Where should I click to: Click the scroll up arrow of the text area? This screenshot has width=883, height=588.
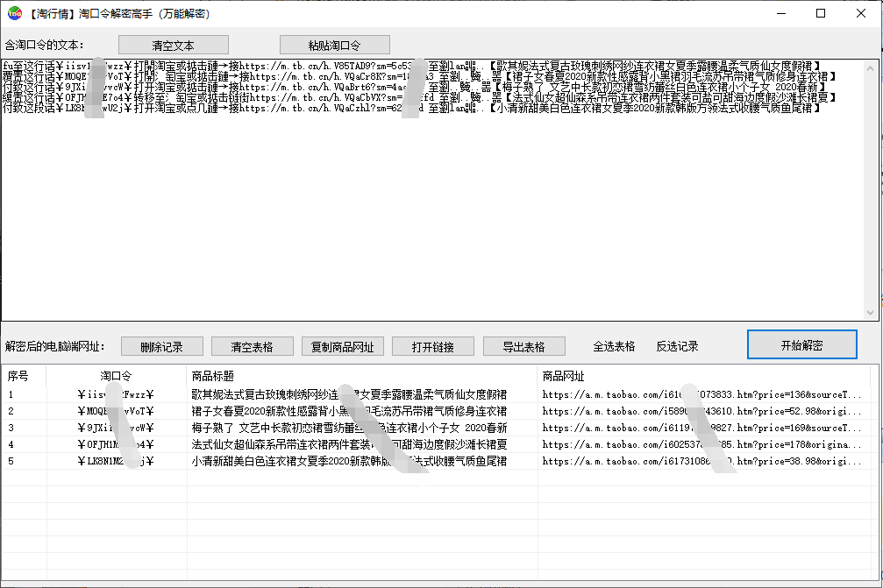(x=871, y=68)
